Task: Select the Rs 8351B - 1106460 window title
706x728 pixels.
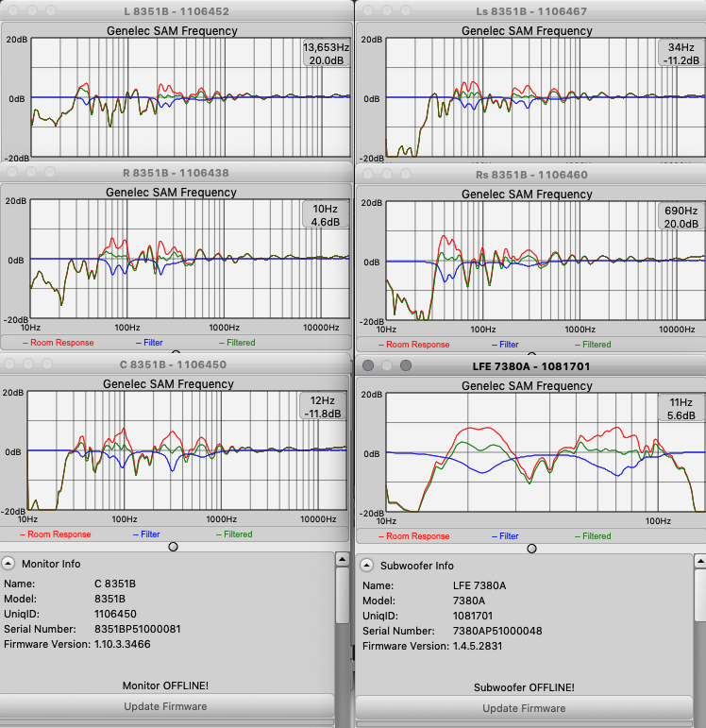Action: [x=531, y=175]
